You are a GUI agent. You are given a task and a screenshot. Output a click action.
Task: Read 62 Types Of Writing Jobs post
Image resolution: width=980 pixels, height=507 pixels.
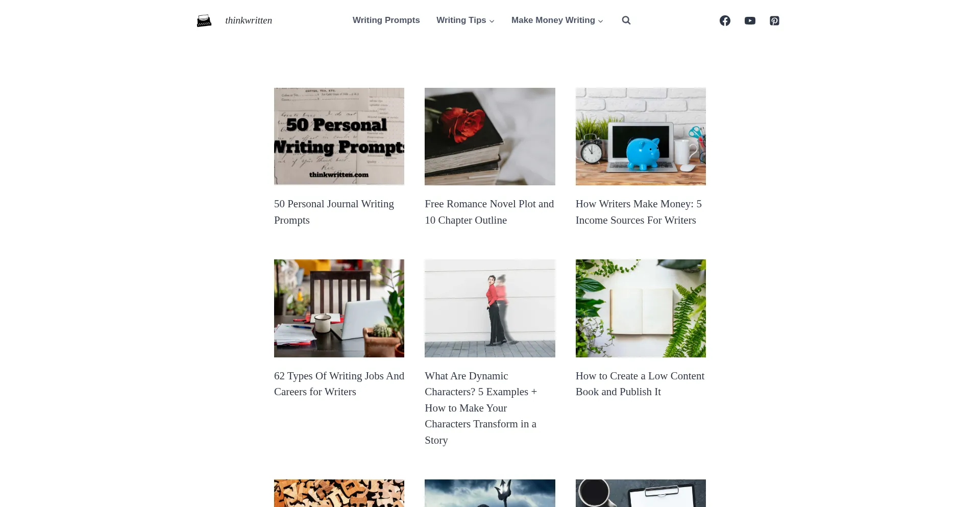pyautogui.click(x=339, y=384)
